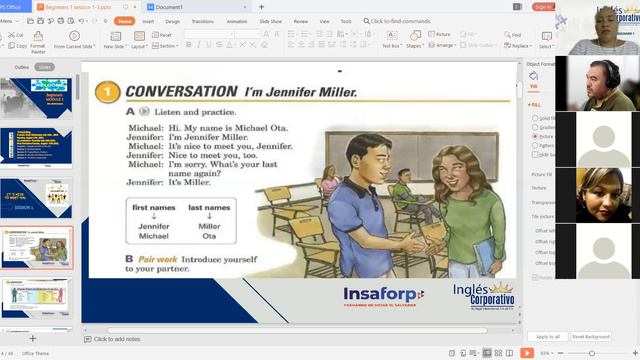Select the Welcome slide thumbnail
The image size is (640, 360).
pos(36,98)
